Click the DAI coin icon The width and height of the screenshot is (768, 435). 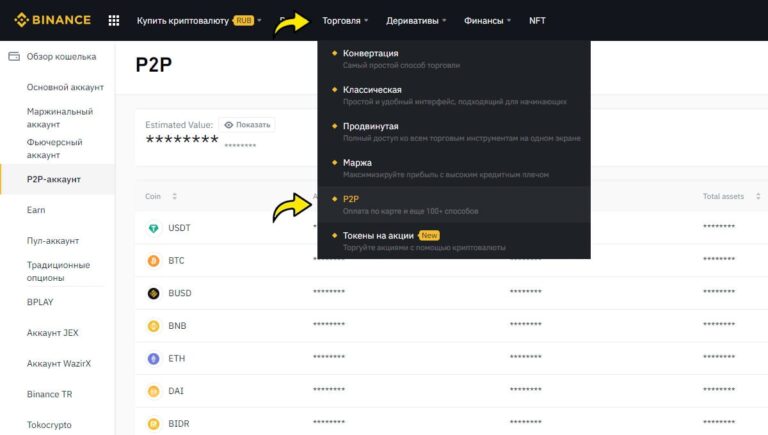pos(153,391)
